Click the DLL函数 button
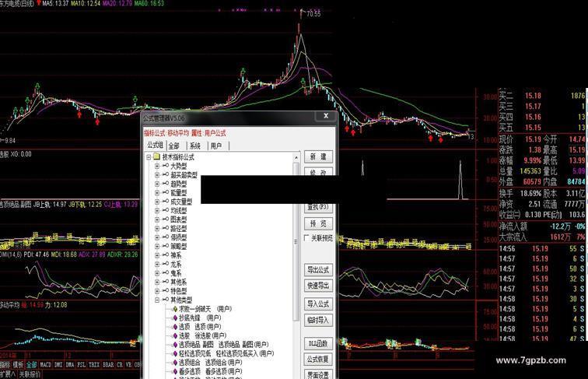The image size is (588, 379). click(318, 343)
